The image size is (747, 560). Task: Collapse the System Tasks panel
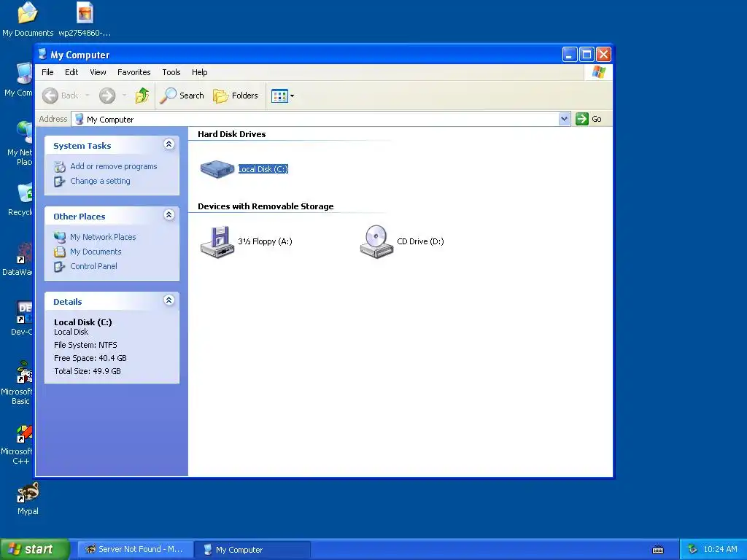pyautogui.click(x=169, y=144)
